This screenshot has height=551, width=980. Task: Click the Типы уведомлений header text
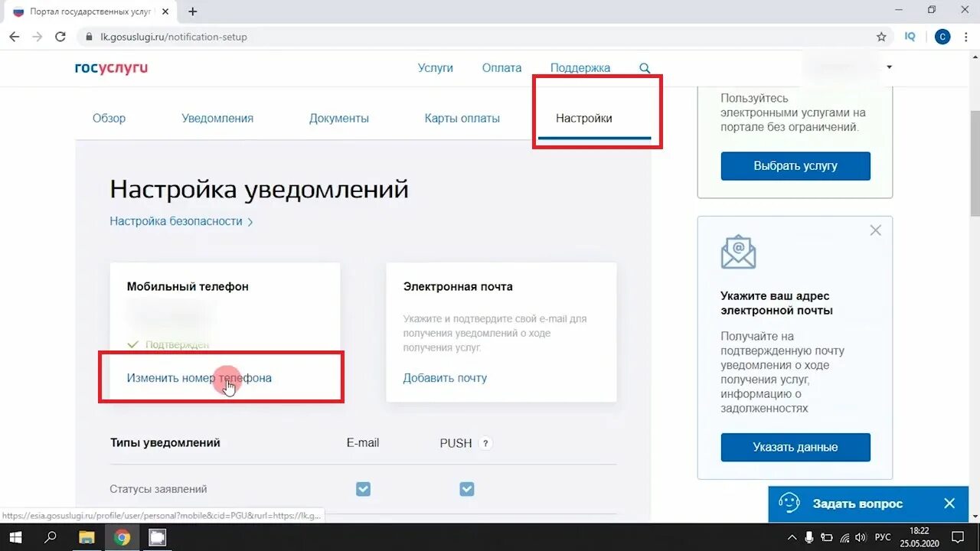[165, 443]
